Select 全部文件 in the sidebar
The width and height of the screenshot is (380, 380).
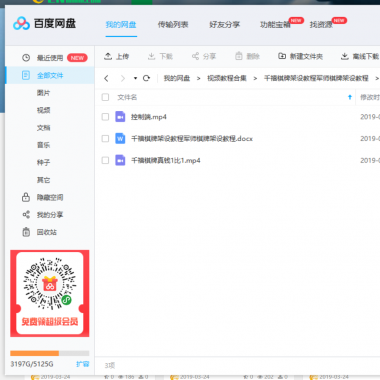(x=50, y=75)
